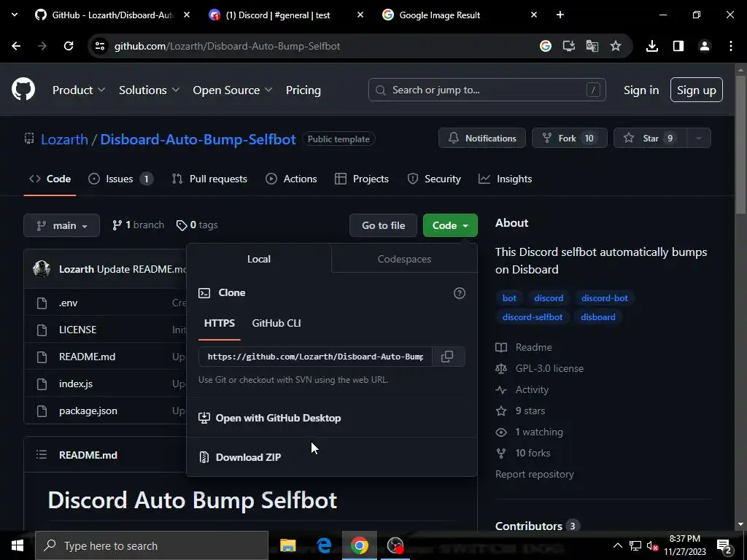Click the discord-selfbot topic tag

click(532, 317)
